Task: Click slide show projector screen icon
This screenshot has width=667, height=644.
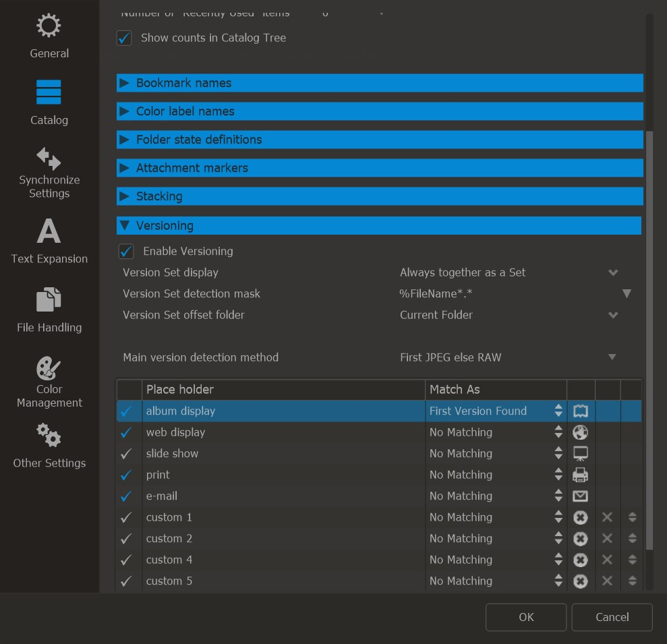Action: point(580,453)
